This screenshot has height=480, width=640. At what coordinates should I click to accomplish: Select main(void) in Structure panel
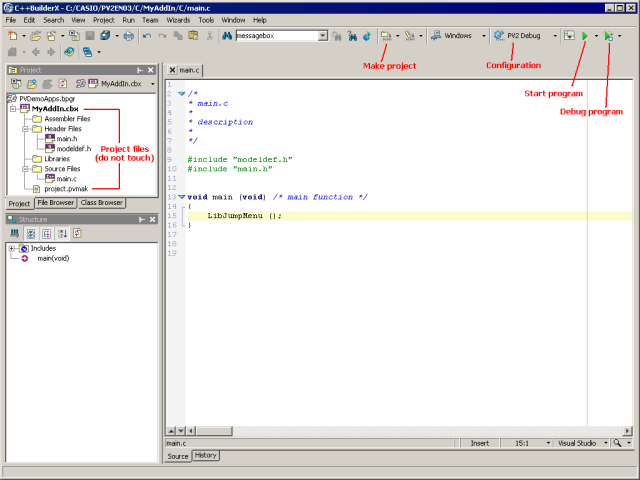point(53,258)
